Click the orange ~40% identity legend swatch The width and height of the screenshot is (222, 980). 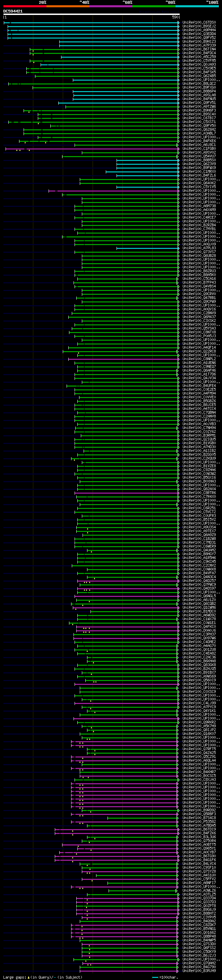tap(68, 6)
